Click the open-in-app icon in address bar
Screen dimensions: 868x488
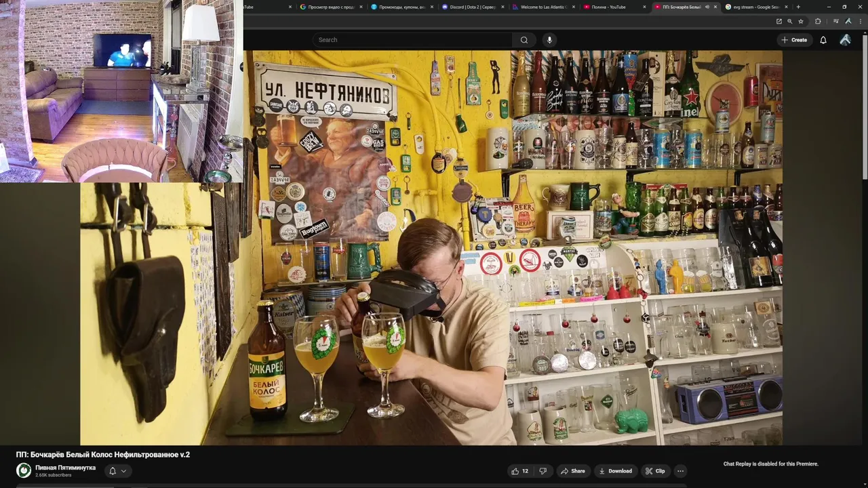click(778, 21)
